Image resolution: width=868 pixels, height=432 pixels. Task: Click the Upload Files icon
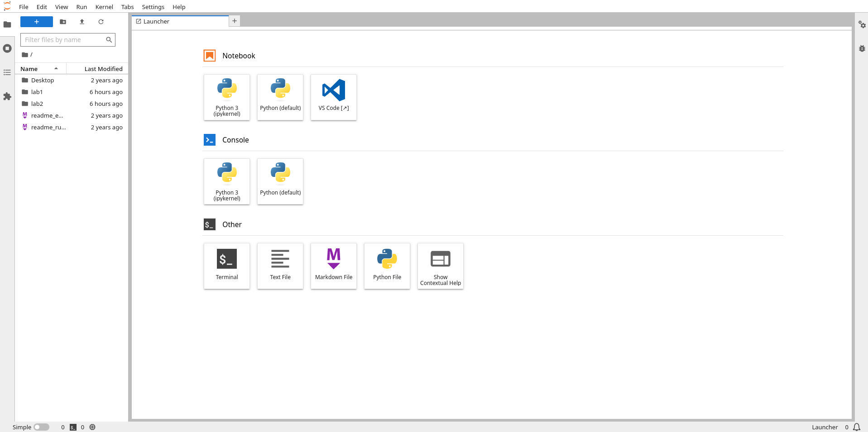click(x=82, y=22)
